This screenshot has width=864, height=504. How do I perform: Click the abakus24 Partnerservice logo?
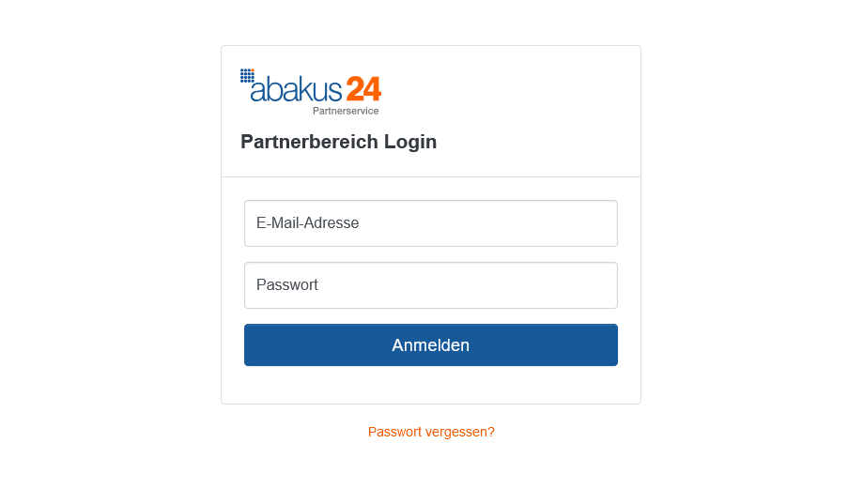tap(311, 92)
